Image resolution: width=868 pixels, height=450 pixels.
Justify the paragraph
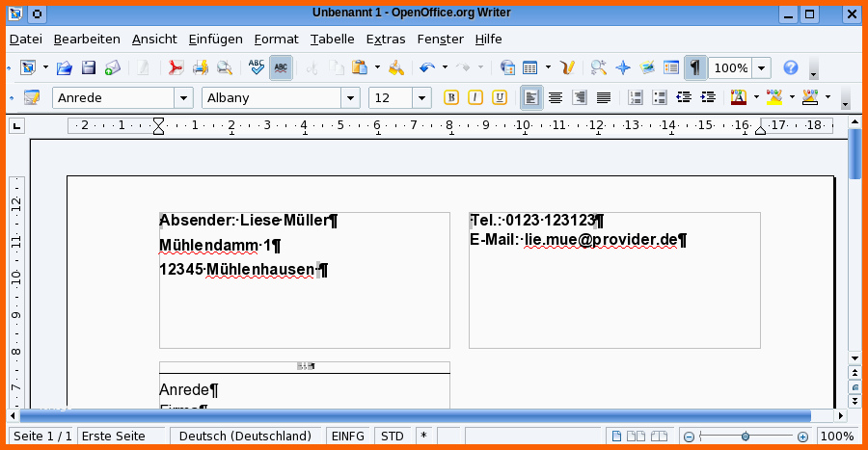click(x=604, y=98)
